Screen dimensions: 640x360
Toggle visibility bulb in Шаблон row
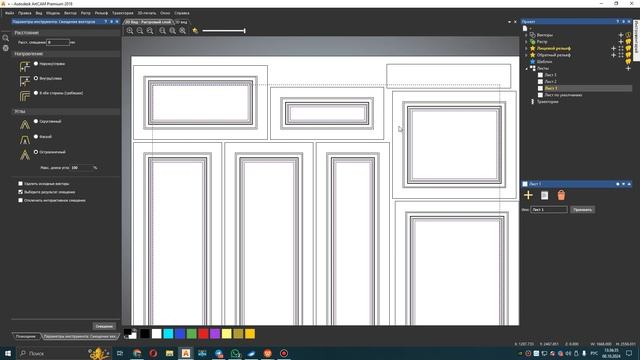click(628, 62)
